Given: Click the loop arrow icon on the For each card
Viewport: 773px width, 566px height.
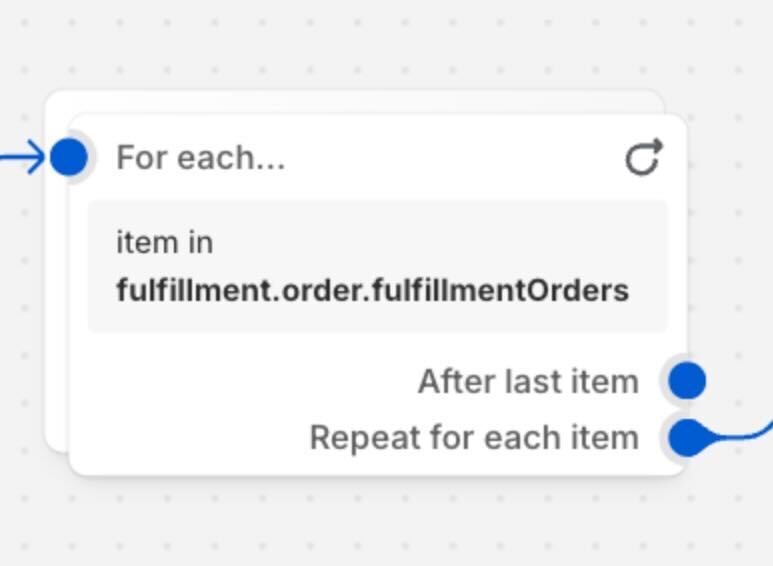Looking at the screenshot, I should click(x=644, y=157).
